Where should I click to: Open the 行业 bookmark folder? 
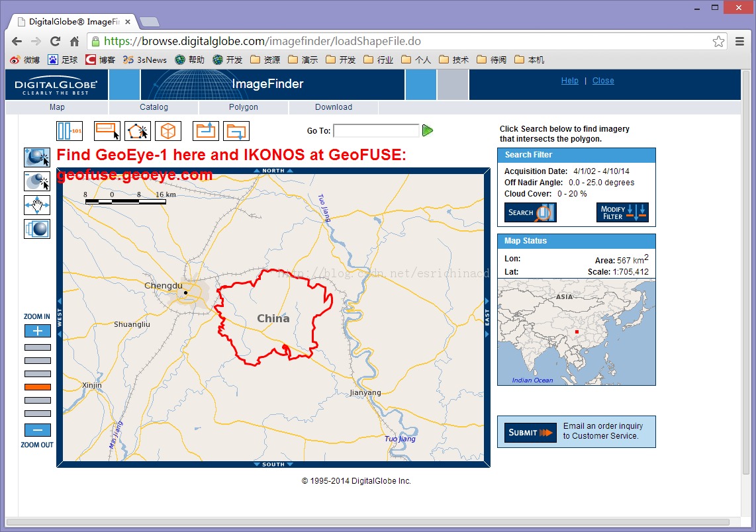(x=378, y=60)
